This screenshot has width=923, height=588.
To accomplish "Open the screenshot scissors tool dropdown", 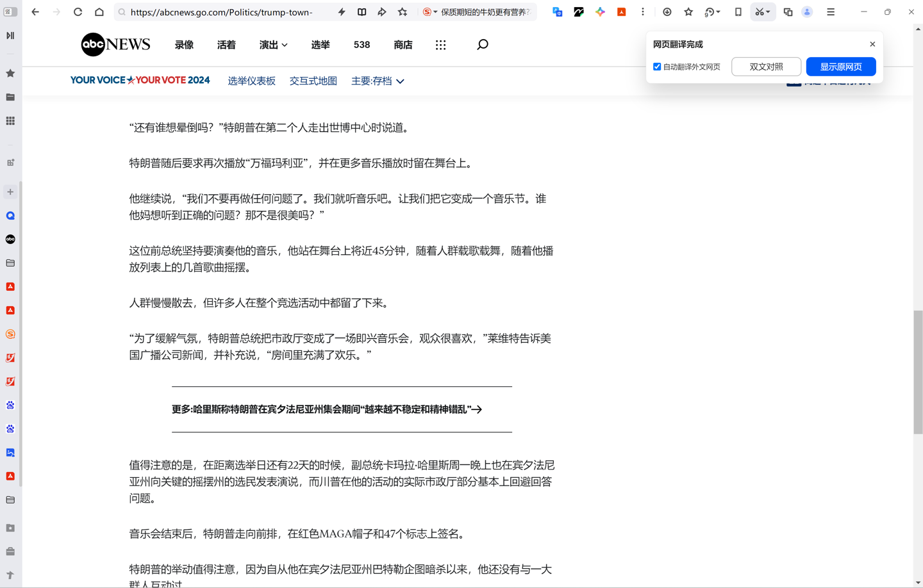I will [769, 12].
